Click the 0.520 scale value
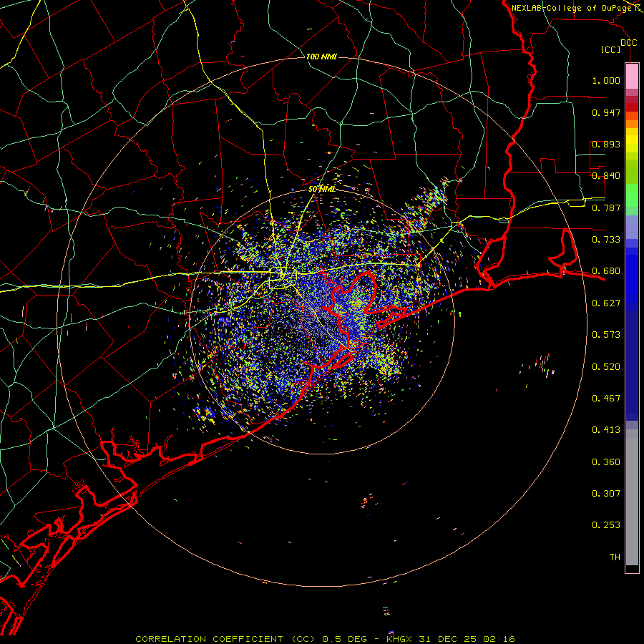Screen dimensions: 644x644 [x=606, y=367]
